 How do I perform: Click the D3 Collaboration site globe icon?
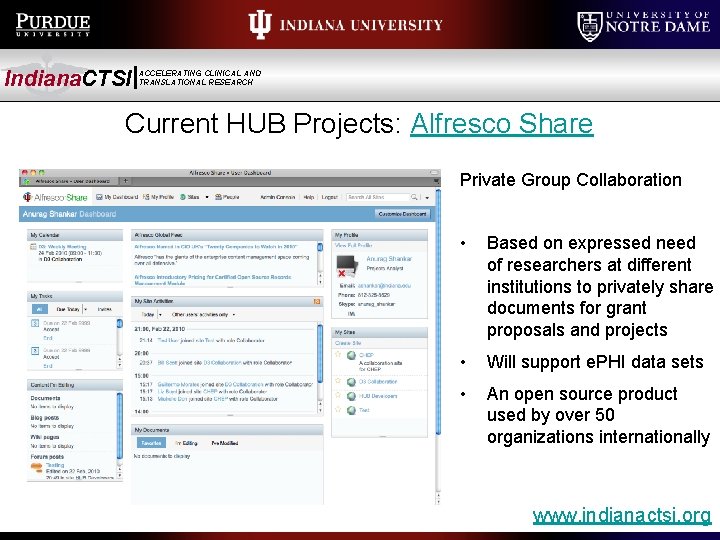[351, 382]
